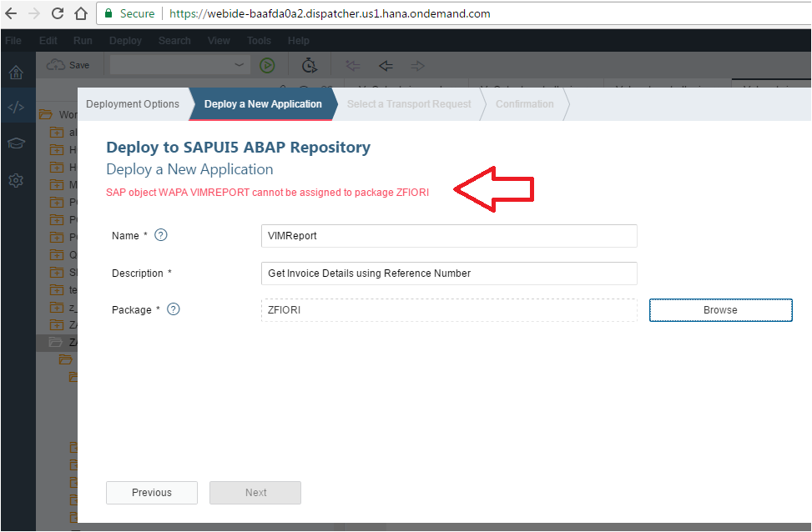
Task: Select the Select a Transport Request step
Action: [x=409, y=104]
